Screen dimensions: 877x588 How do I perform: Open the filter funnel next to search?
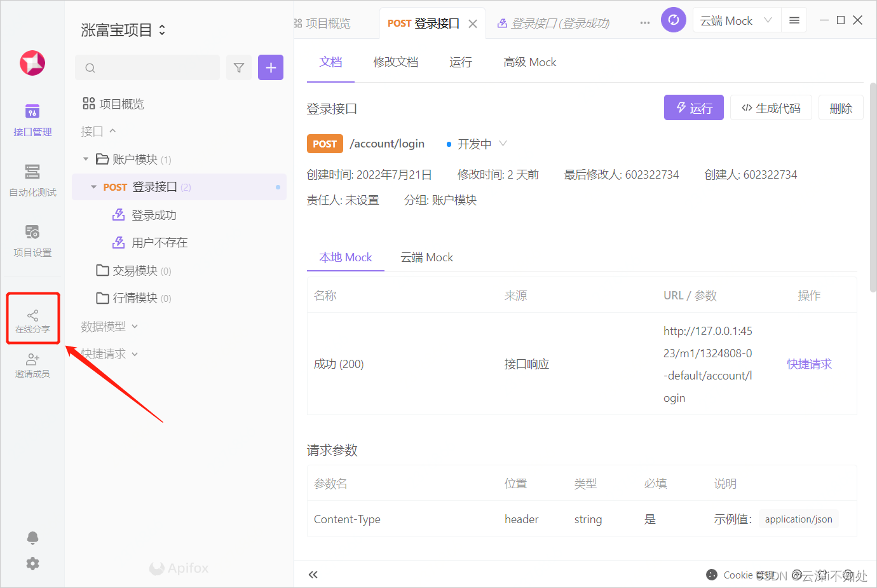(x=239, y=67)
